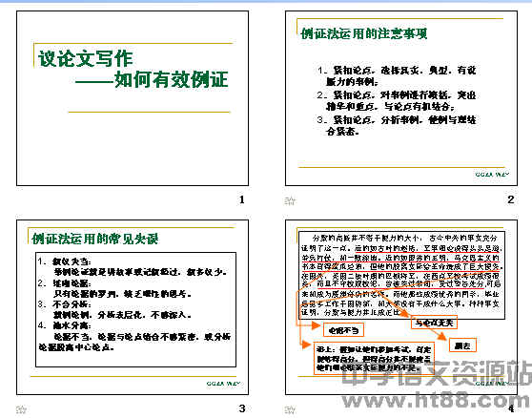Click the GGZX WAY footer on slide 3

click(x=223, y=384)
